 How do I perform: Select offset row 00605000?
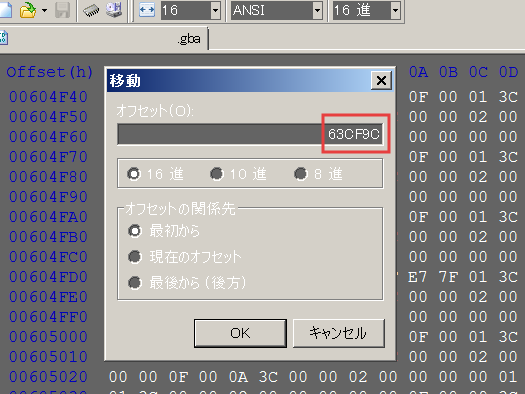pyautogui.click(x=48, y=337)
